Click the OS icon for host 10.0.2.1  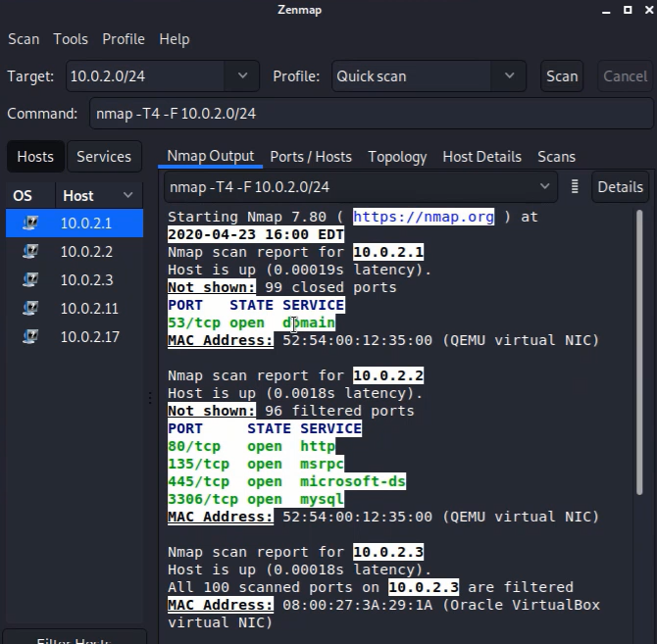pyautogui.click(x=30, y=223)
